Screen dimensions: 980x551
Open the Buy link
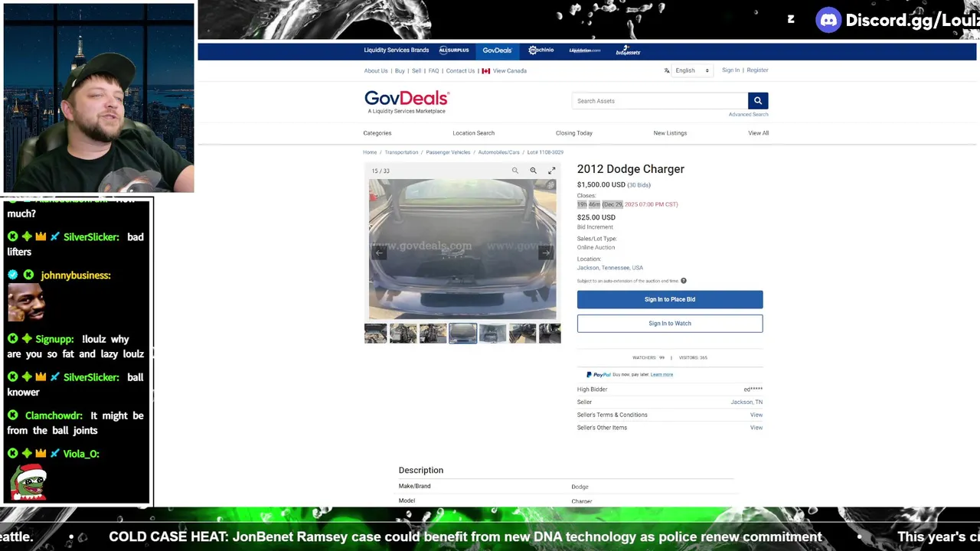pos(400,70)
